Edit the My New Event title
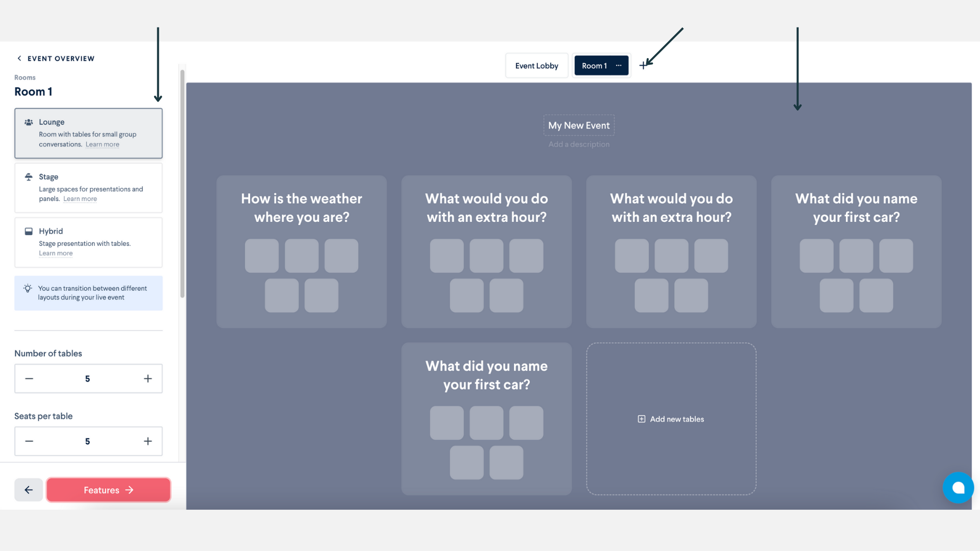This screenshot has width=980, height=551. point(579,125)
